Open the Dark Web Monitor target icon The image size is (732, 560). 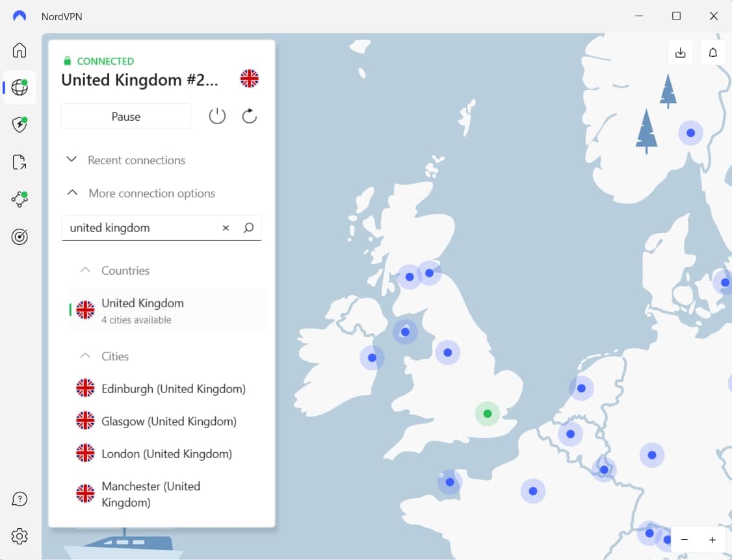pos(20,237)
